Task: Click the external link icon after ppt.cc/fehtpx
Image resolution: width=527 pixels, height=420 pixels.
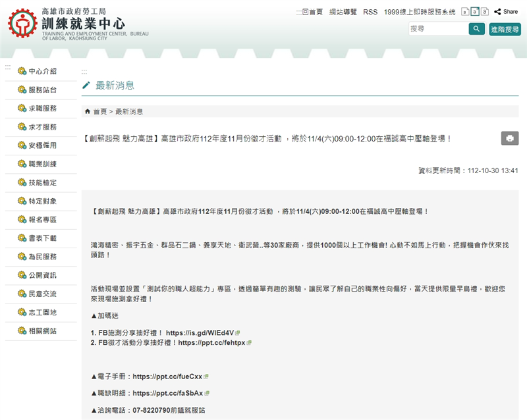Action: pyautogui.click(x=249, y=343)
